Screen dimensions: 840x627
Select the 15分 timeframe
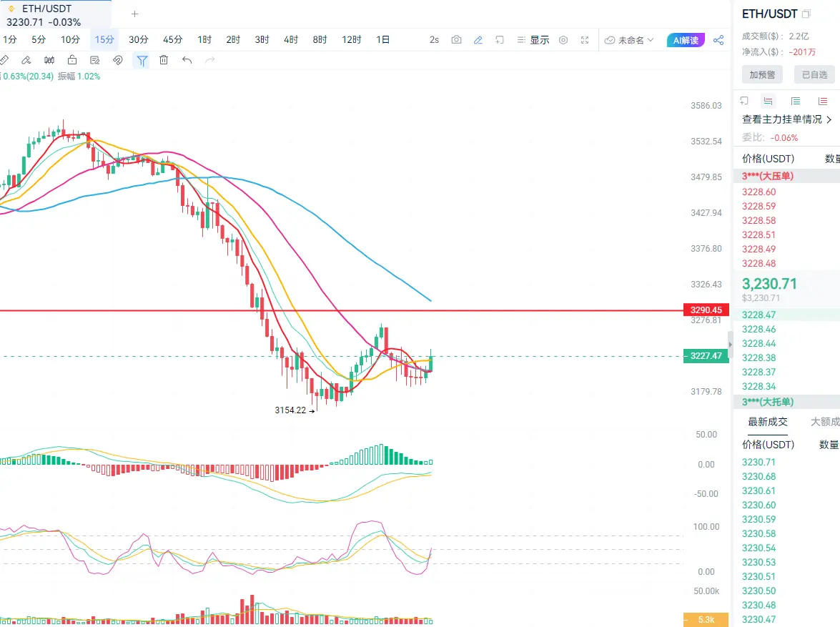coord(104,39)
